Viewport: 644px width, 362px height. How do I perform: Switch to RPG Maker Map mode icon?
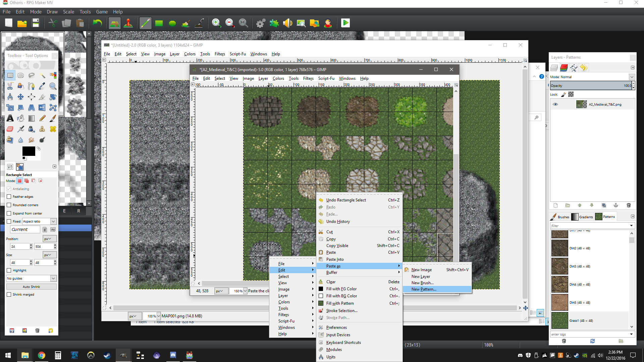tap(114, 23)
